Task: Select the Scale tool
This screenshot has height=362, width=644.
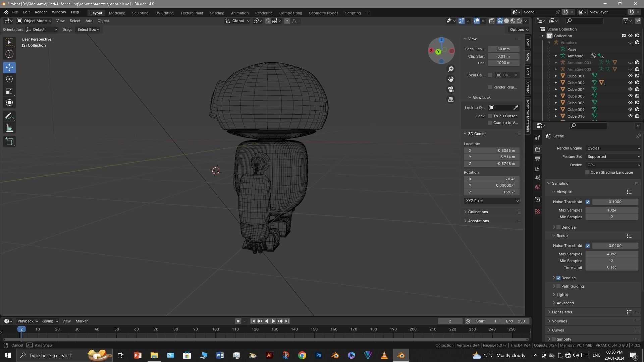Action: pyautogui.click(x=9, y=91)
